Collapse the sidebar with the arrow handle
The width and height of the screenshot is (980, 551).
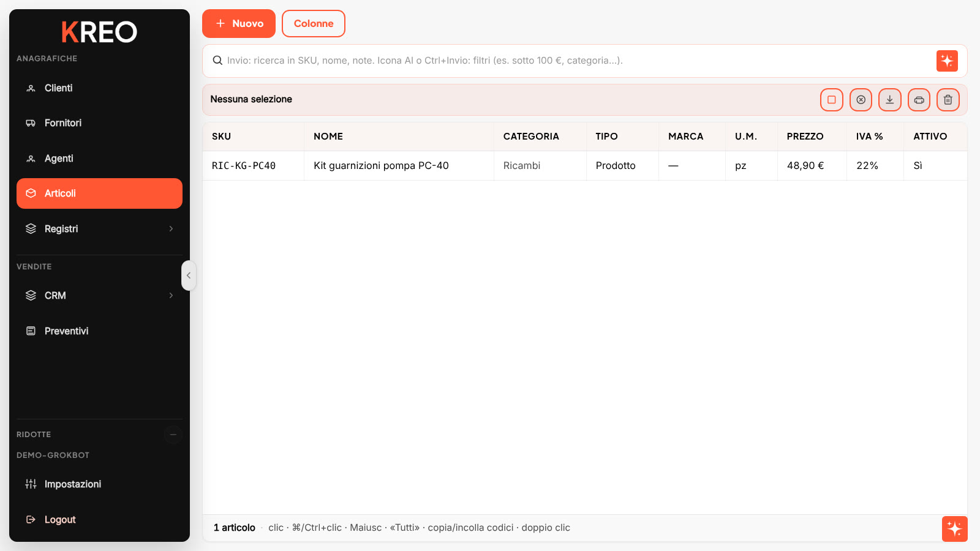pyautogui.click(x=189, y=275)
